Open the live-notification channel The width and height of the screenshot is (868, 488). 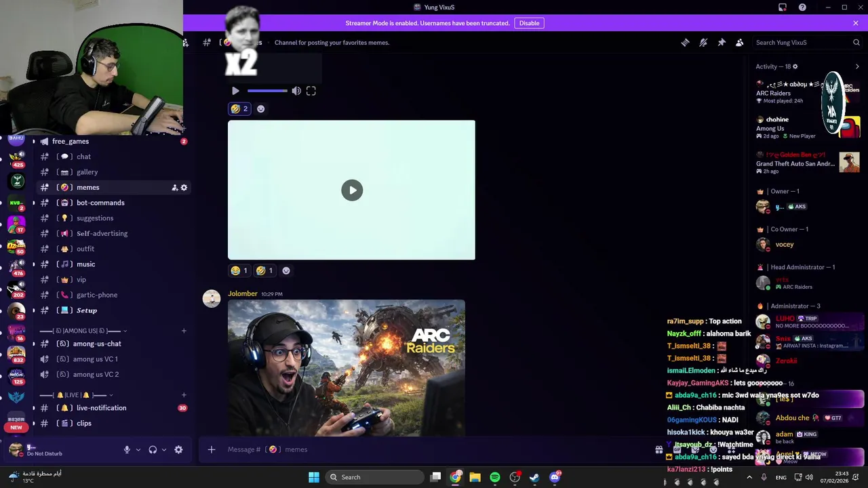pyautogui.click(x=113, y=408)
